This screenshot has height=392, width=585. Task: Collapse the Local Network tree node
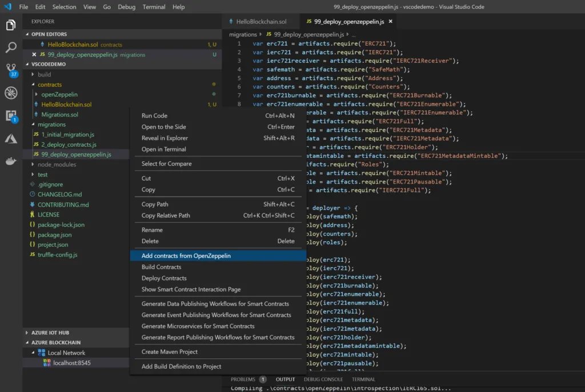(33, 353)
